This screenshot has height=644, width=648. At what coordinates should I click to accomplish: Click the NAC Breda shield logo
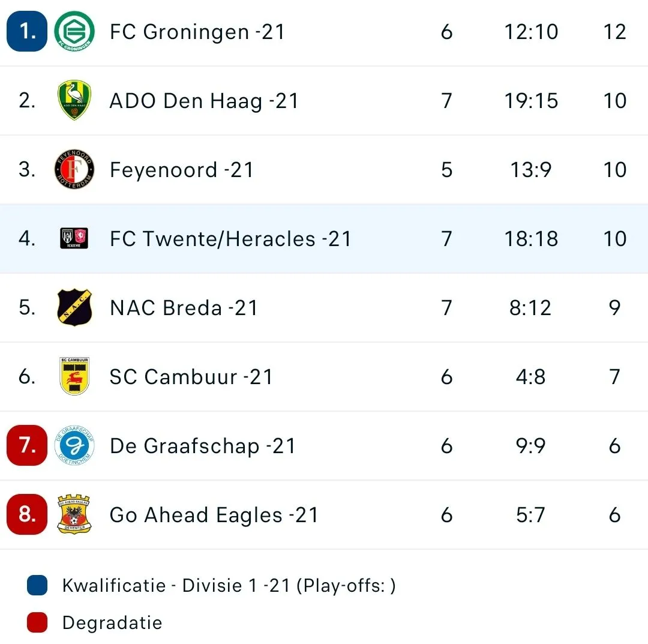[74, 307]
